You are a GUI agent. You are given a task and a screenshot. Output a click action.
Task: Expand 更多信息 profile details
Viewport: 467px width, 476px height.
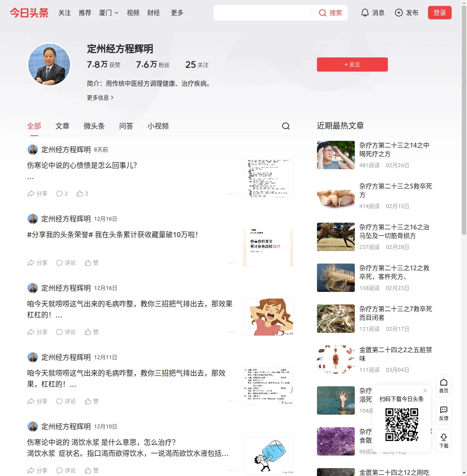click(100, 98)
